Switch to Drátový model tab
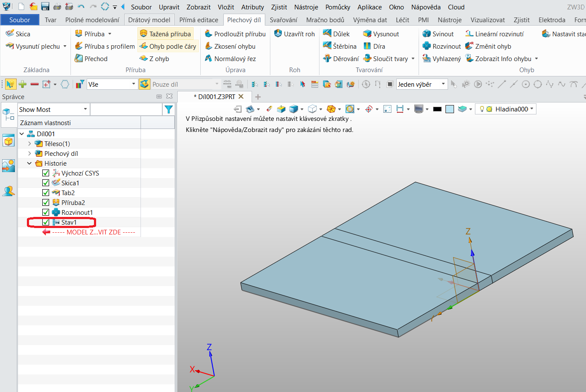The image size is (586, 392). [x=149, y=20]
